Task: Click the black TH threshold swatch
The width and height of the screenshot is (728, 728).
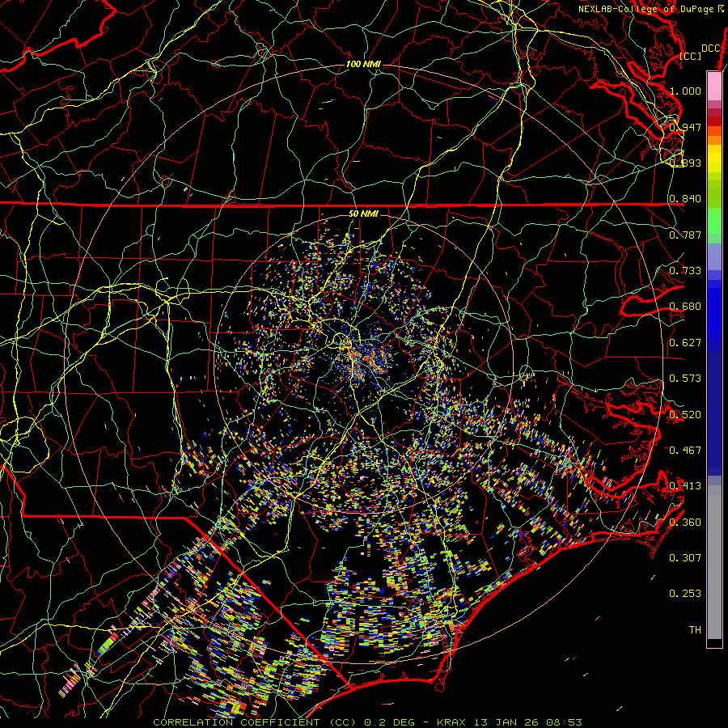Action: 714,643
